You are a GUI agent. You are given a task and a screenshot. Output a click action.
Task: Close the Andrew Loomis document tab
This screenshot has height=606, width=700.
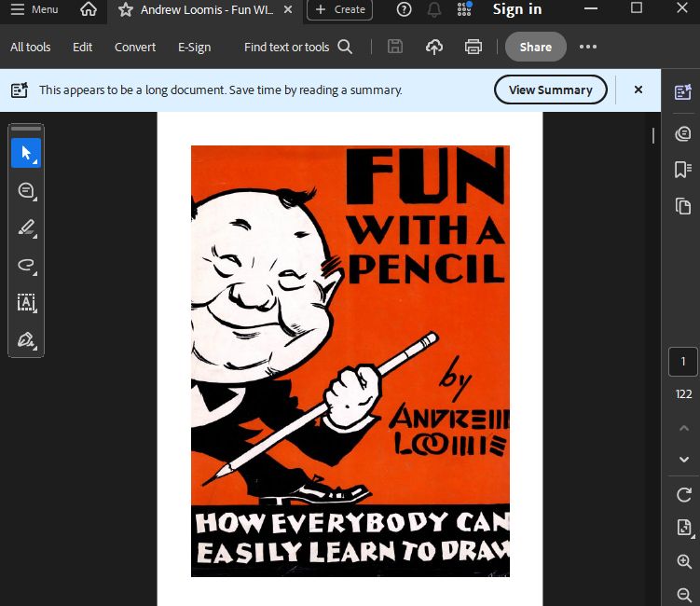coord(288,9)
